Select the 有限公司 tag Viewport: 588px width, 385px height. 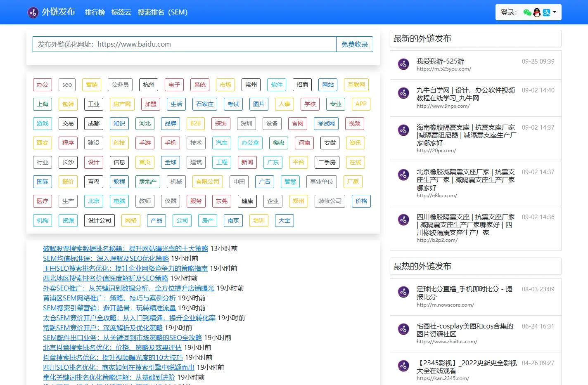click(208, 182)
